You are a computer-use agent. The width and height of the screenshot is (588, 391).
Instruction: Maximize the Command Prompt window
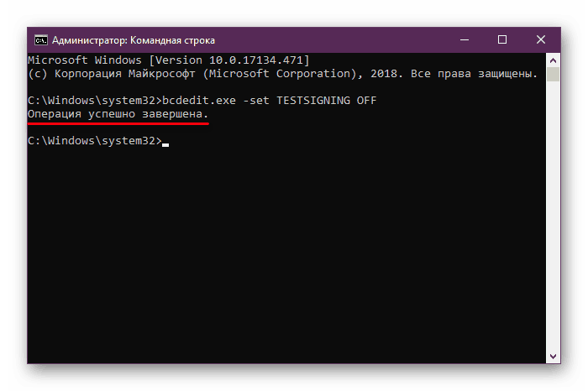pyautogui.click(x=502, y=39)
